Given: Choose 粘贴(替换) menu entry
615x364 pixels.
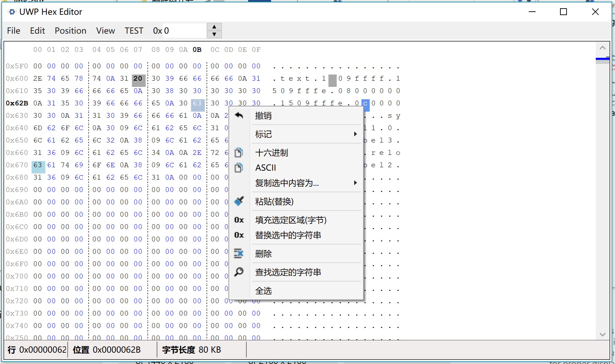Looking at the screenshot, I should pos(296,201).
